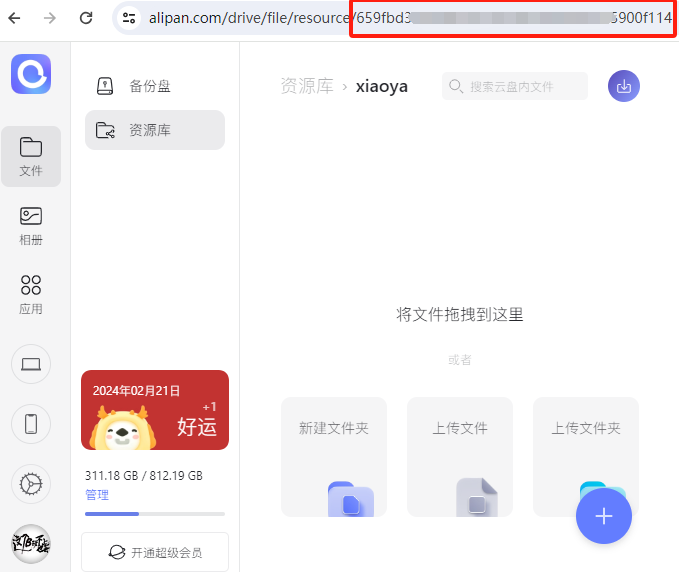Click the laptop desktop client icon
Viewport: 679px width, 572px height.
(31, 364)
